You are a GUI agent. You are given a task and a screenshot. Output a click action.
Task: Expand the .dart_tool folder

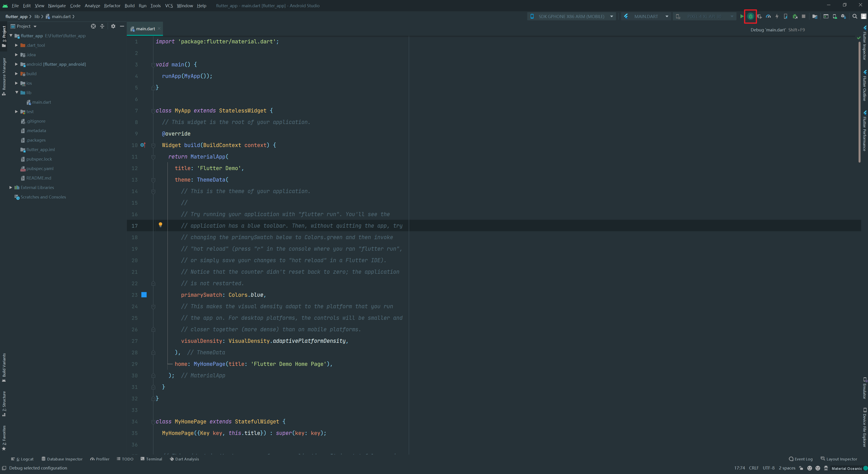[x=16, y=45]
